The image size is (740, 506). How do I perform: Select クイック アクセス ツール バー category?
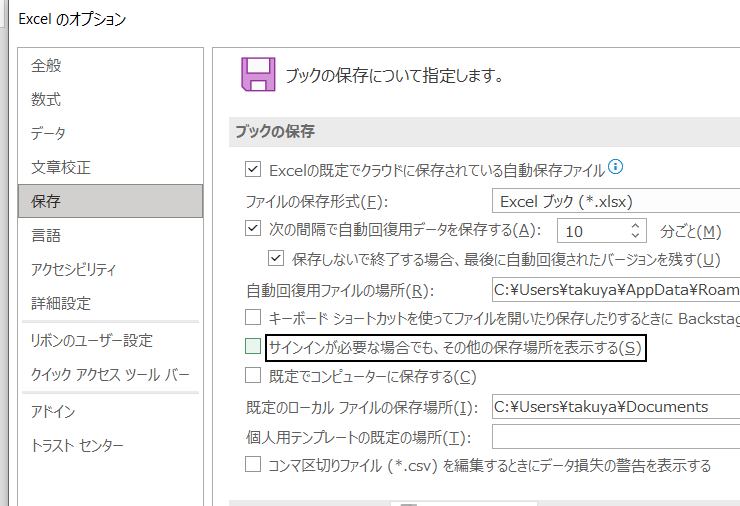pyautogui.click(x=110, y=375)
